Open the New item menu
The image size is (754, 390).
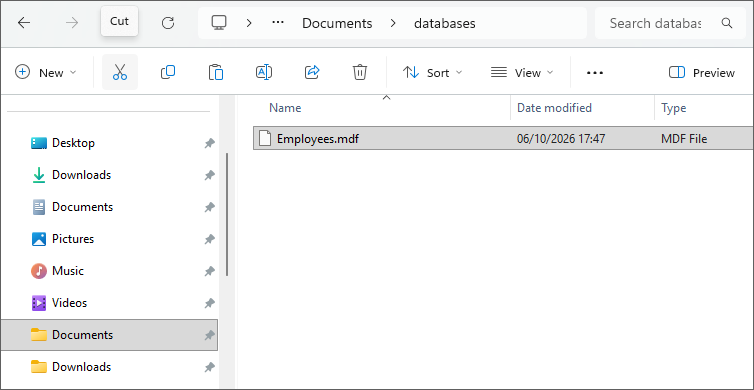pos(46,73)
